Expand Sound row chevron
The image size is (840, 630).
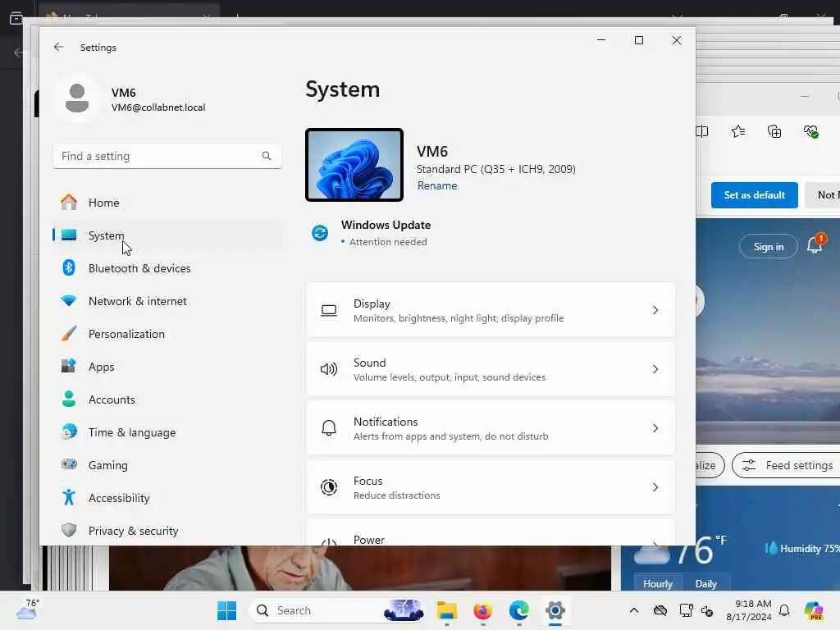[x=655, y=369]
